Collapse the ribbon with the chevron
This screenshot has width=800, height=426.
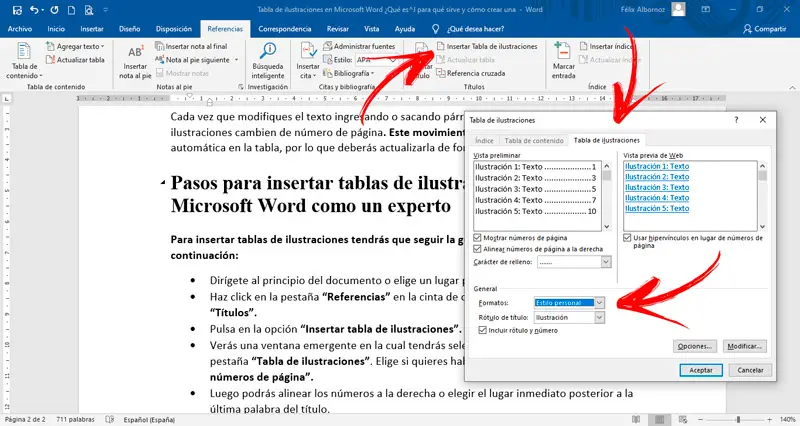(792, 87)
